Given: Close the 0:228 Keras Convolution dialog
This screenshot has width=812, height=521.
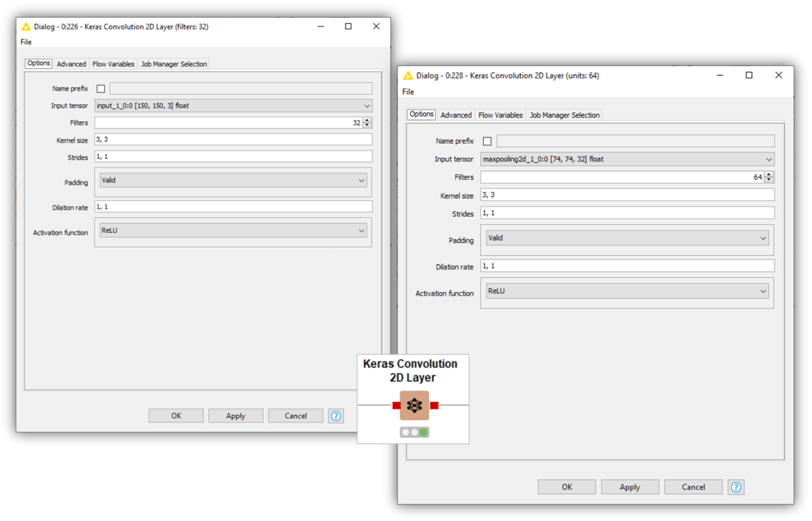Looking at the screenshot, I should click(x=778, y=76).
